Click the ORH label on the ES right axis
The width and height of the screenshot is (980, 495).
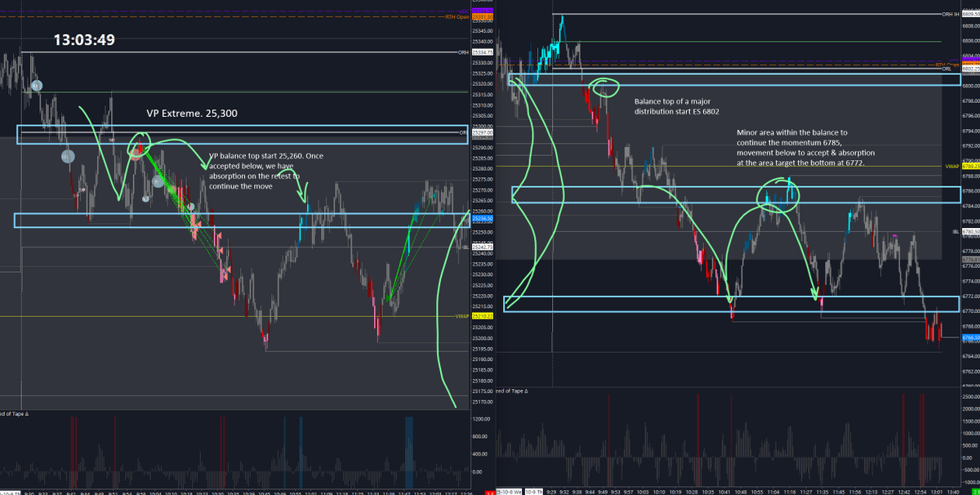click(x=946, y=15)
